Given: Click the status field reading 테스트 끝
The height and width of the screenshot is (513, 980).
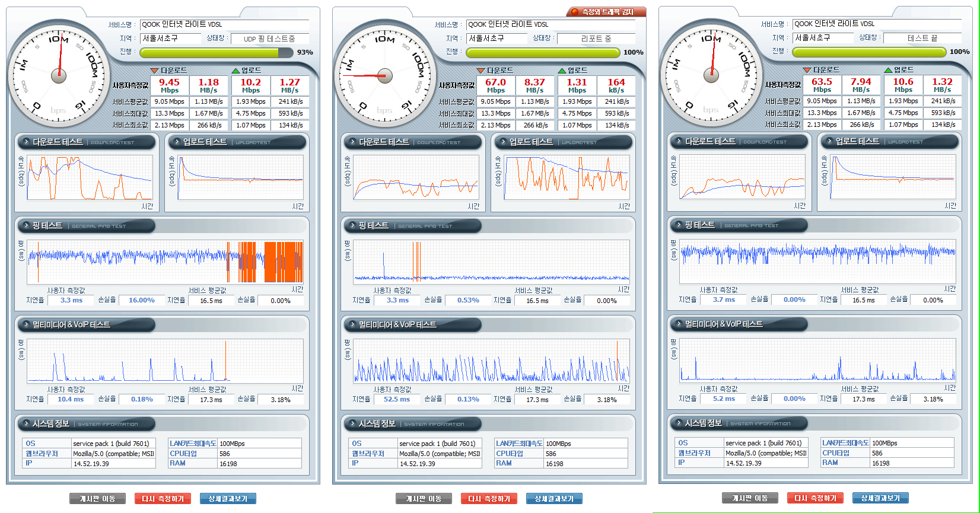Looking at the screenshot, I should 922,38.
